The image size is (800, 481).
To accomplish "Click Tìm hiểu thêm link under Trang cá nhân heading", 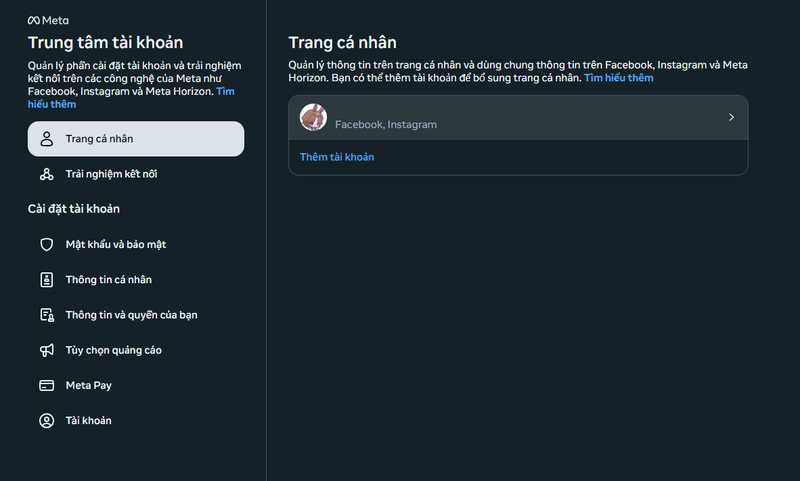I will (x=618, y=78).
